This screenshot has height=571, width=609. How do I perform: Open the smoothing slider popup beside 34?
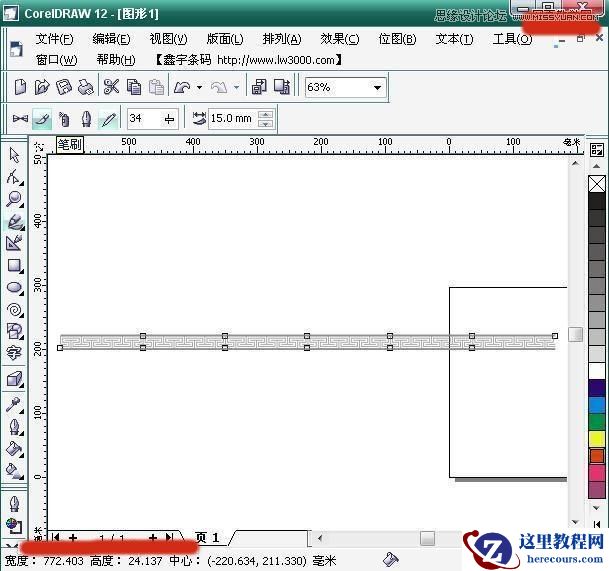[169, 119]
